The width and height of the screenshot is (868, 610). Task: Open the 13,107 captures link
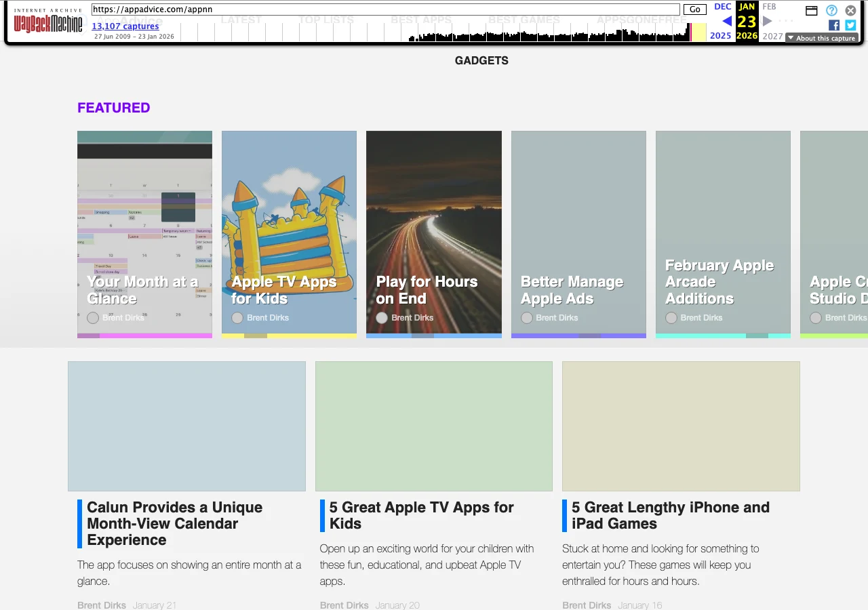(125, 26)
